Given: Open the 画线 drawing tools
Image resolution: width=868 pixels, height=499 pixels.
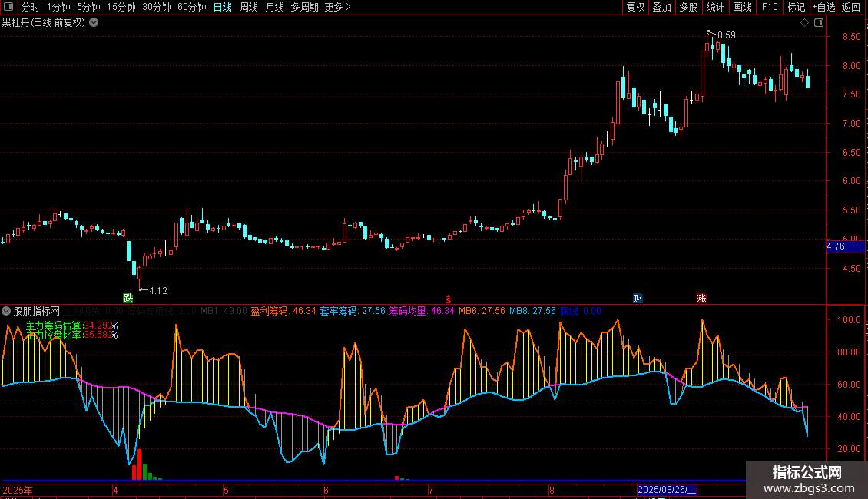Looking at the screenshot, I should coord(742,7).
